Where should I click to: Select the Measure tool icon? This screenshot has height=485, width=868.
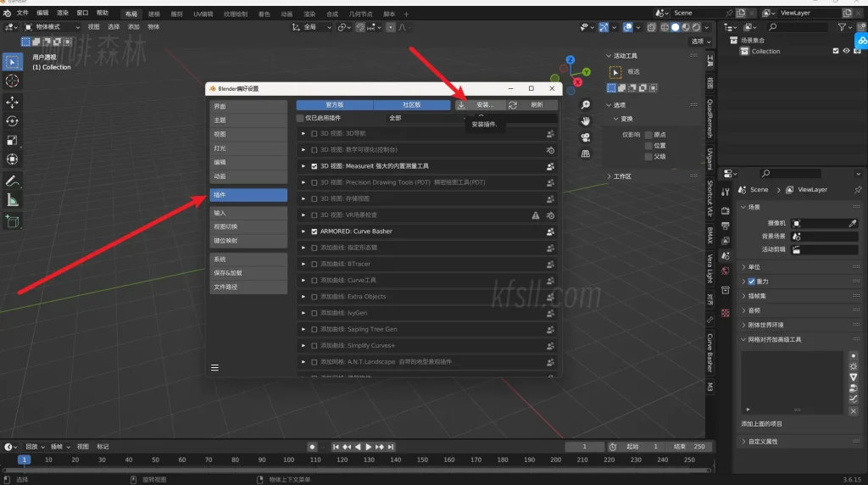pos(13,200)
